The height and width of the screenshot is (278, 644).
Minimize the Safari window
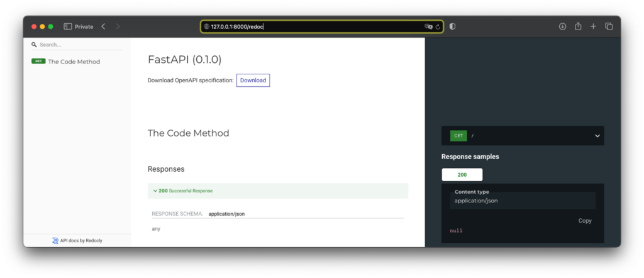42,26
